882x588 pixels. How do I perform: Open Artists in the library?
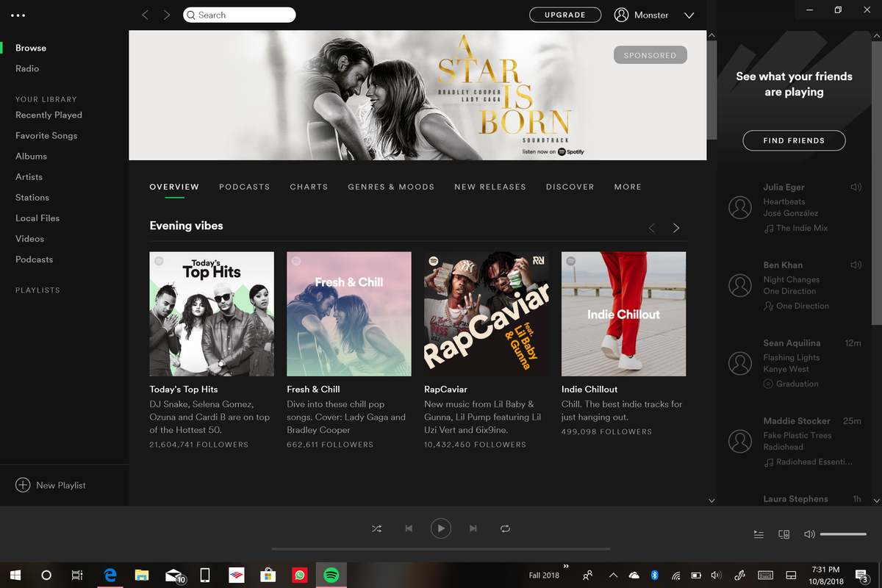point(29,177)
